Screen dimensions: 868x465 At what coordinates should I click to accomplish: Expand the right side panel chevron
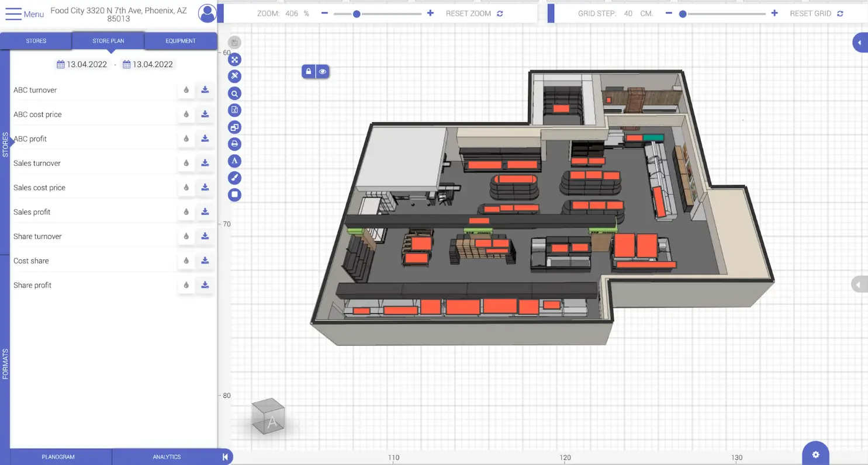859,42
